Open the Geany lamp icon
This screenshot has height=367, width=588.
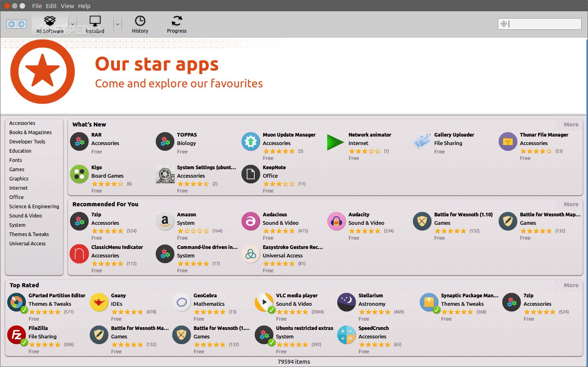[99, 303]
